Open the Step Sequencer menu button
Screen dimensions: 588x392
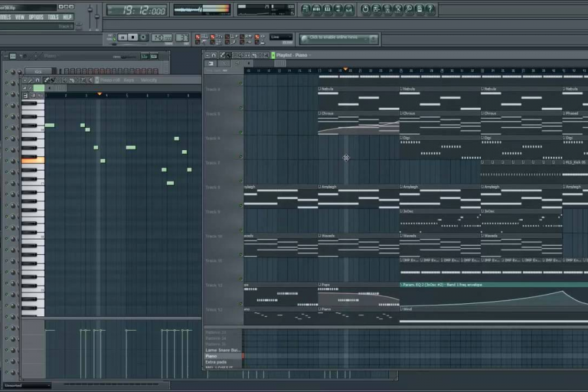coord(6,56)
